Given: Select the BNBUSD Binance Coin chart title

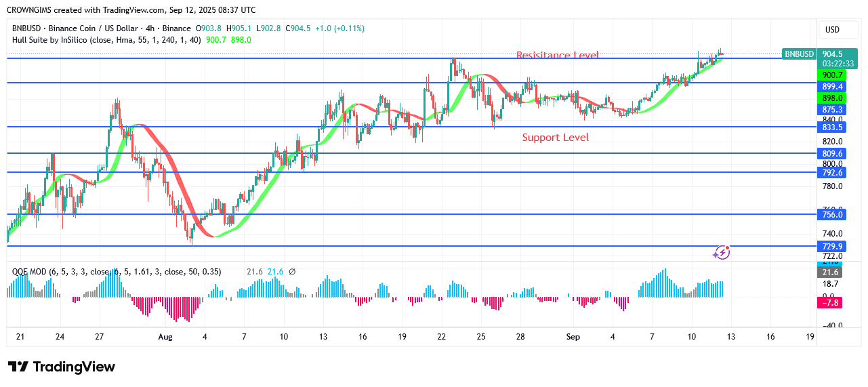Looking at the screenshot, I should pyautogui.click(x=102, y=28).
